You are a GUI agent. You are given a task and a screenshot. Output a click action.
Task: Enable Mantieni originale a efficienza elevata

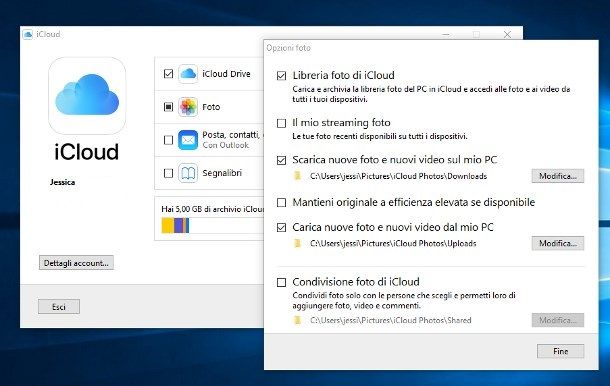[281, 203]
